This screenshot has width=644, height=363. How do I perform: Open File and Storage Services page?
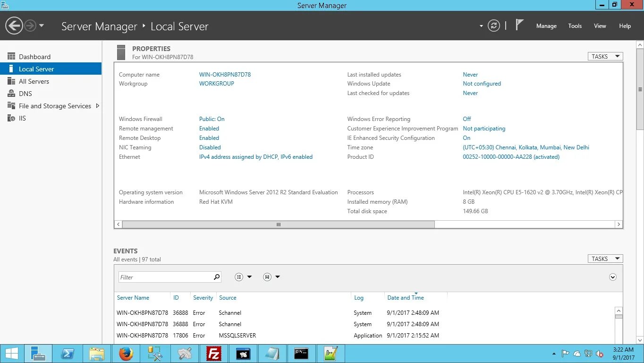click(x=55, y=106)
